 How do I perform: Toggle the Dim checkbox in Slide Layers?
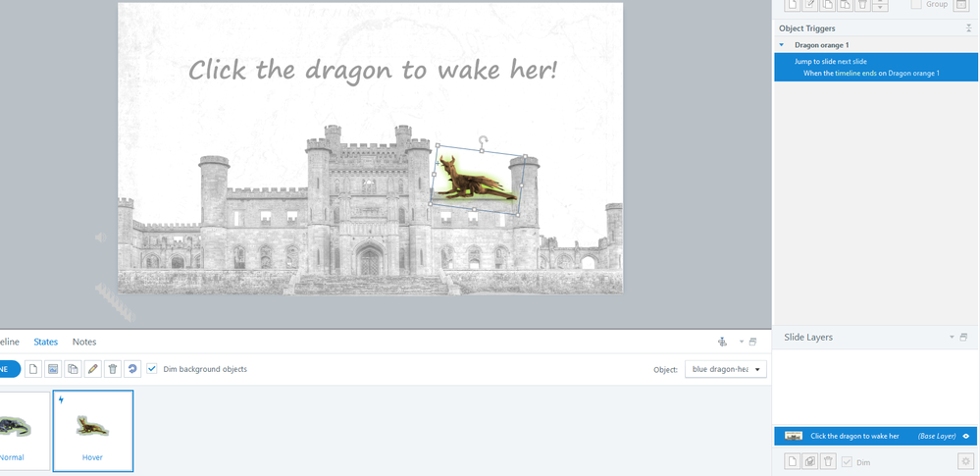coord(848,462)
